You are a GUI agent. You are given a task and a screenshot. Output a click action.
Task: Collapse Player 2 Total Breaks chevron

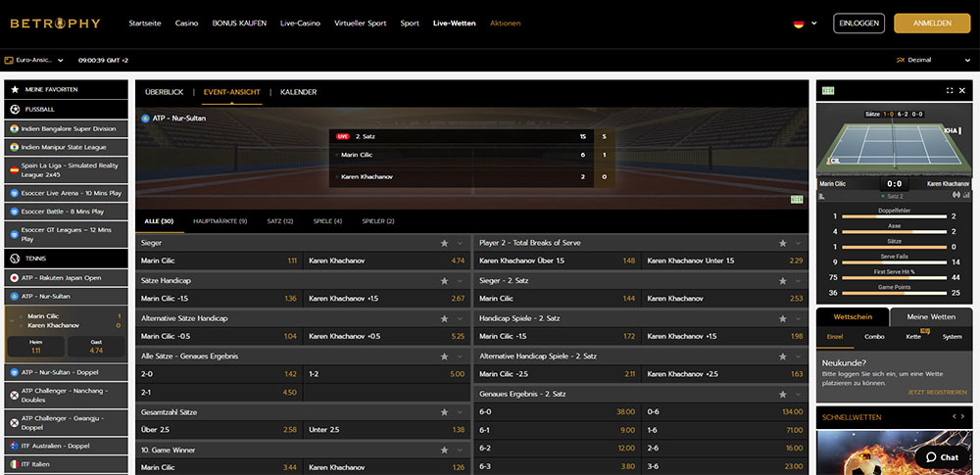point(798,243)
